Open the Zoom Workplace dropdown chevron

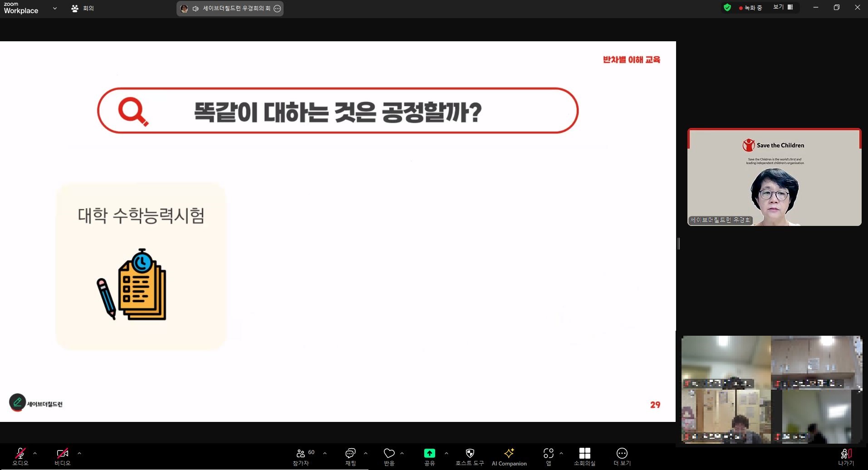click(55, 8)
